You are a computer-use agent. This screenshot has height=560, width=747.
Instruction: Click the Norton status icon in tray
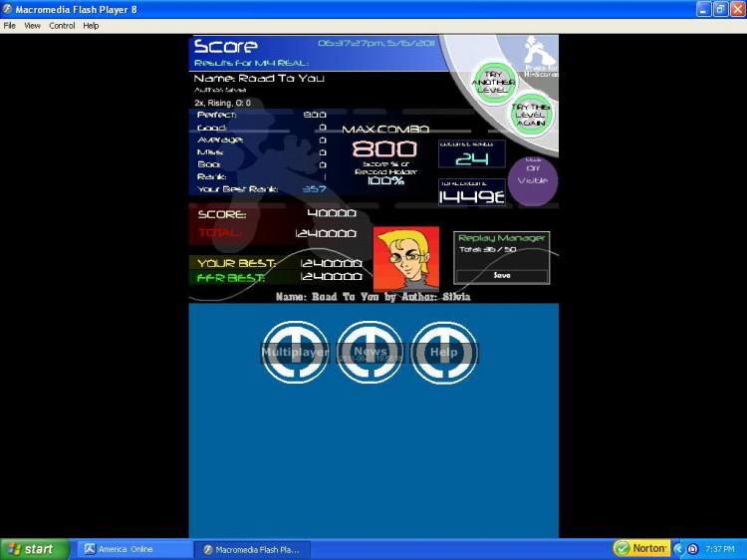click(640, 549)
